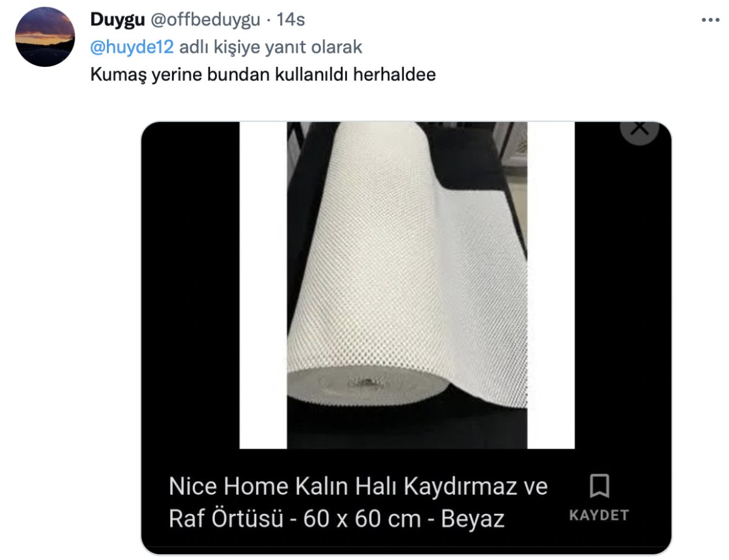
Task: Click the Duygu display name
Action: coord(117,20)
